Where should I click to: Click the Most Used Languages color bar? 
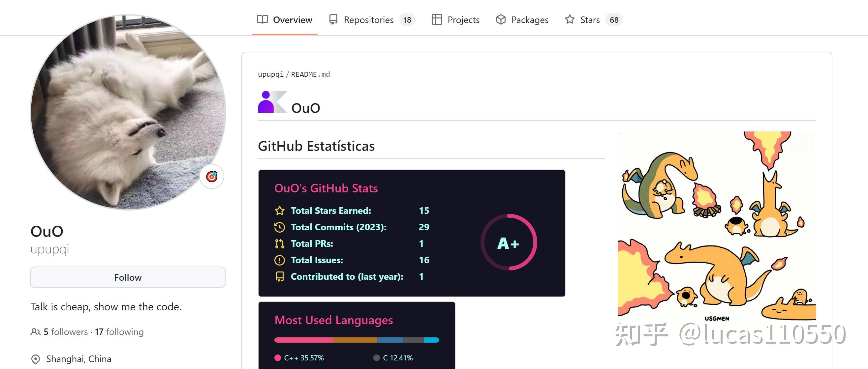click(x=356, y=340)
